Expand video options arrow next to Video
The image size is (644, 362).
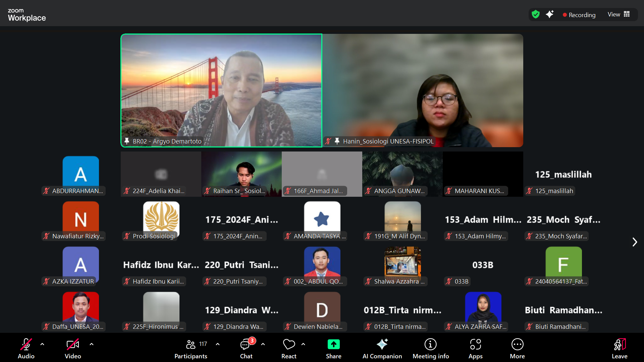tap(92, 344)
